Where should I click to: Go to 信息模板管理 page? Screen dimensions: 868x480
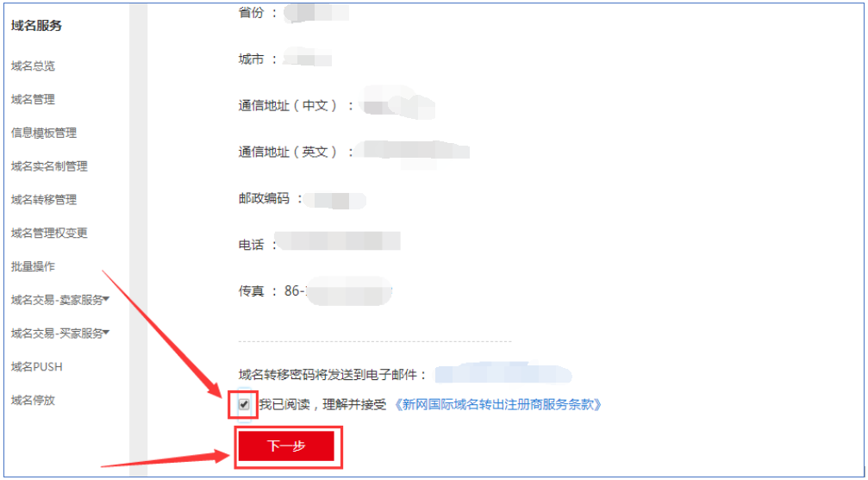pos(44,133)
